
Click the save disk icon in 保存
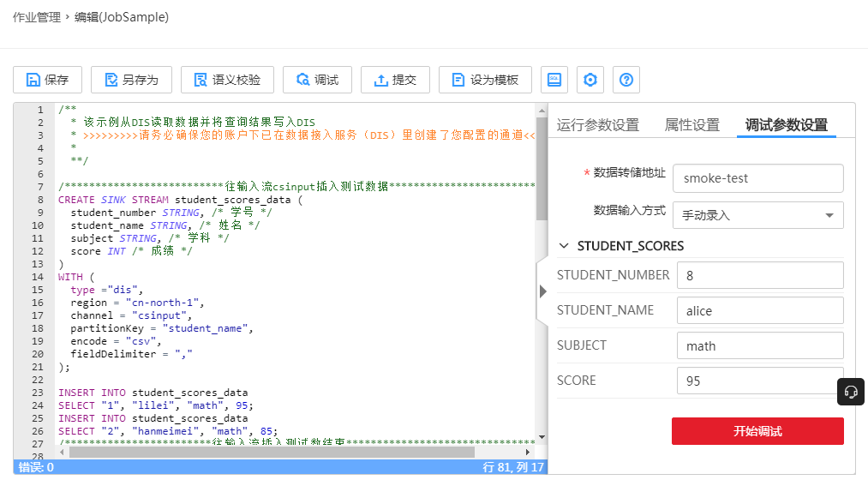(33, 80)
